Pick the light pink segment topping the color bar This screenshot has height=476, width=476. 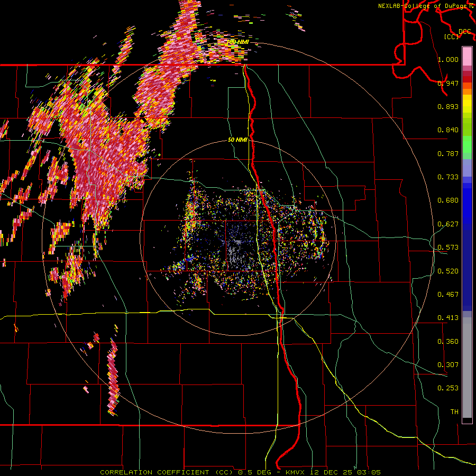click(x=467, y=56)
